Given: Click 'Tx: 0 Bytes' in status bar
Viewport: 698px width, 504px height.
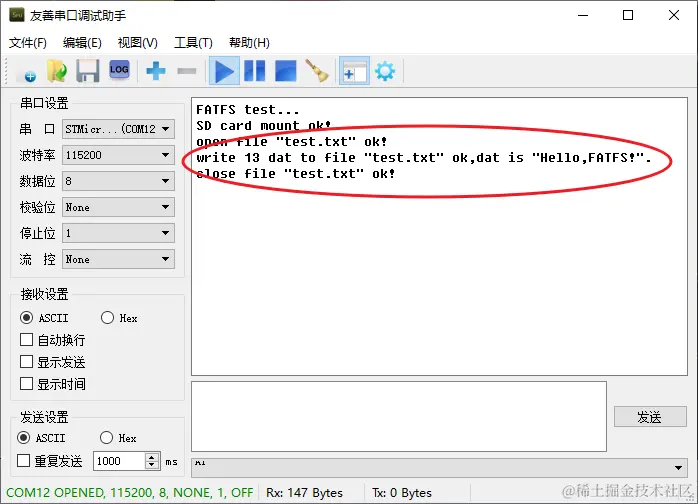Looking at the screenshot, I should click(402, 492).
